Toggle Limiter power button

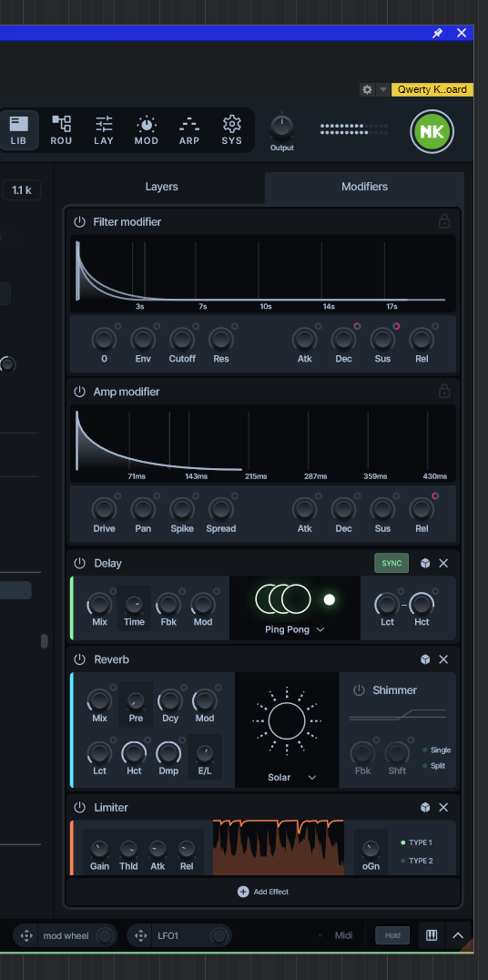click(79, 808)
